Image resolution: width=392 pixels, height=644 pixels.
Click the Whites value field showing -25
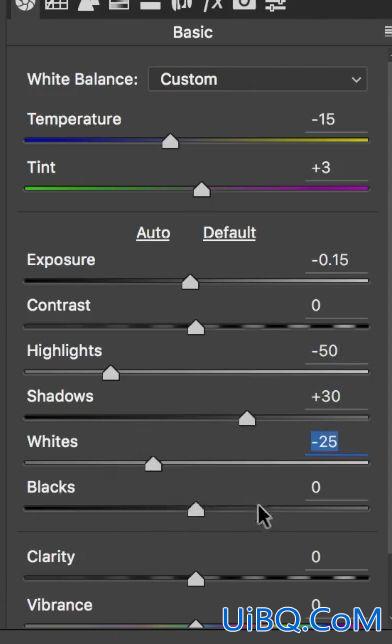[x=336, y=442]
